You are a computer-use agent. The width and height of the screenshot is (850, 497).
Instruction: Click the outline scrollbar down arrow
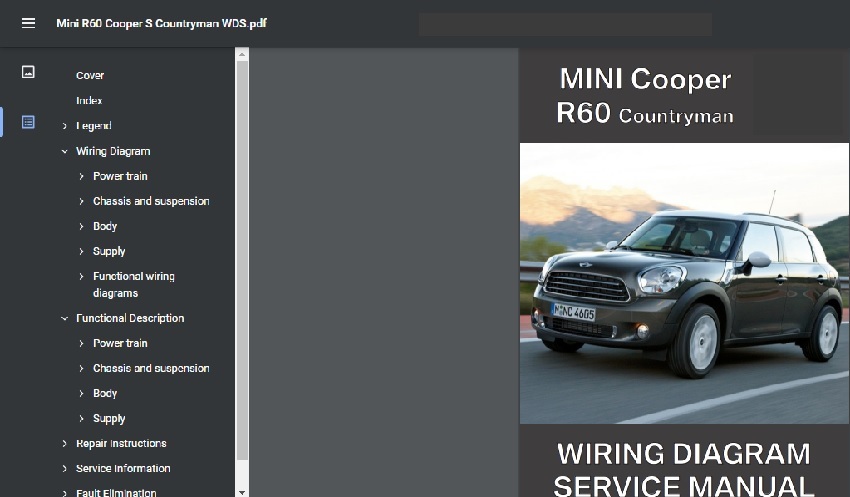242,492
